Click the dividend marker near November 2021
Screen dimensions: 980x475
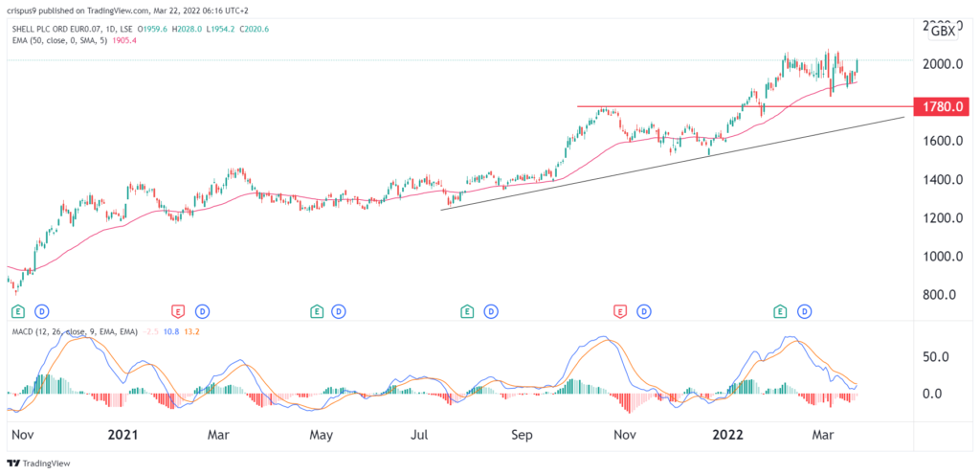pyautogui.click(x=643, y=309)
